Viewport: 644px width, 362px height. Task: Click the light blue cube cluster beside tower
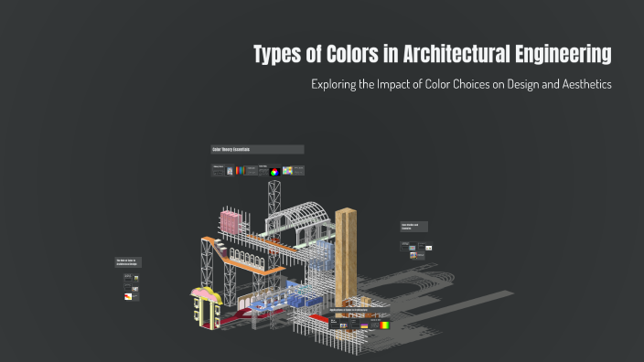point(322,255)
